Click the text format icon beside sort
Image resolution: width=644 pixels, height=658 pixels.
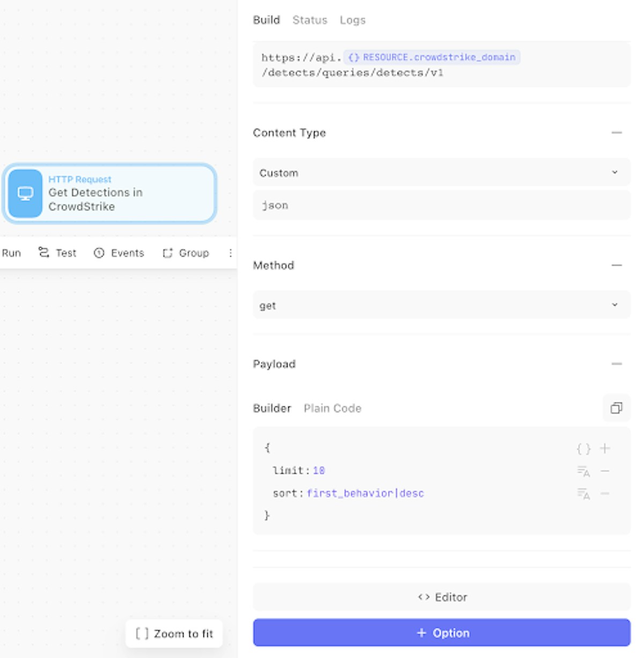point(583,494)
